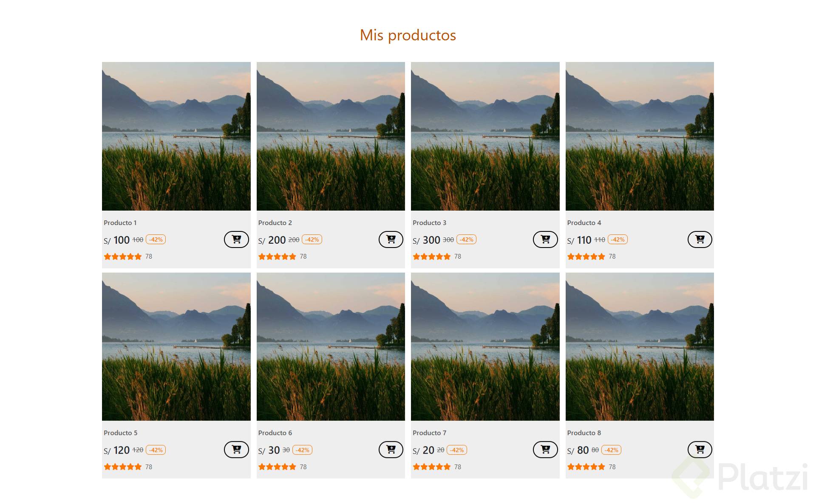This screenshot has width=816, height=504.
Task: Click the S/ 300 price on Producto 3
Action: [426, 240]
